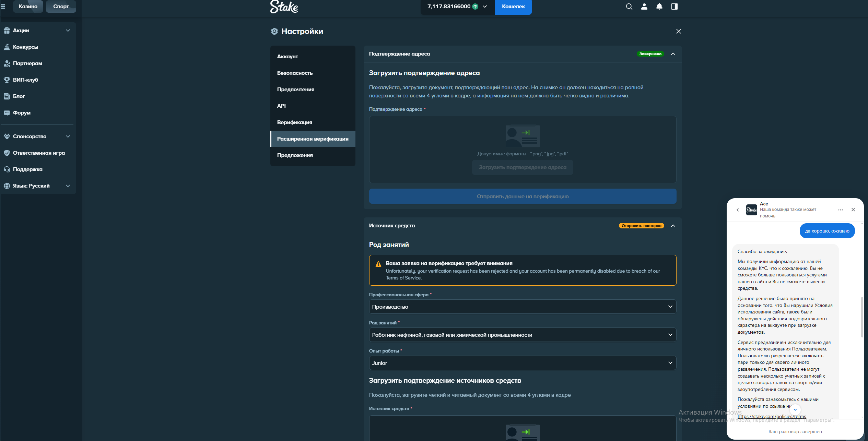The height and width of the screenshot is (441, 868).
Task: Close the support chat widget
Action: (x=853, y=210)
